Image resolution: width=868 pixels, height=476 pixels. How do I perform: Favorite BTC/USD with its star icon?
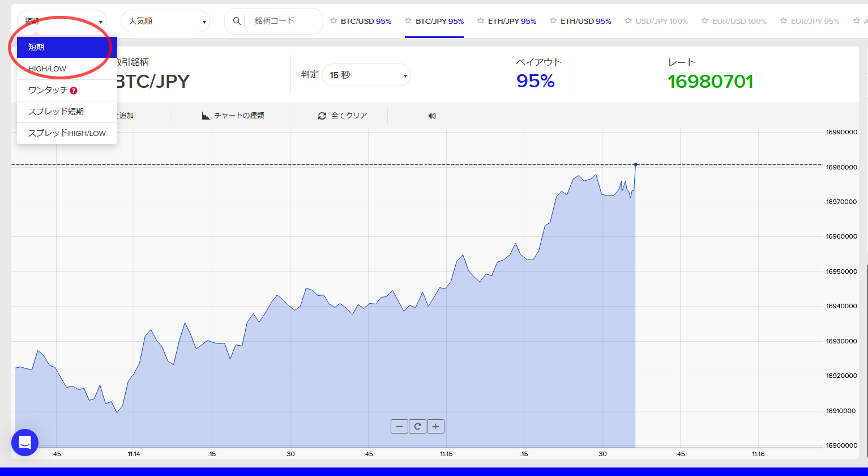[333, 21]
